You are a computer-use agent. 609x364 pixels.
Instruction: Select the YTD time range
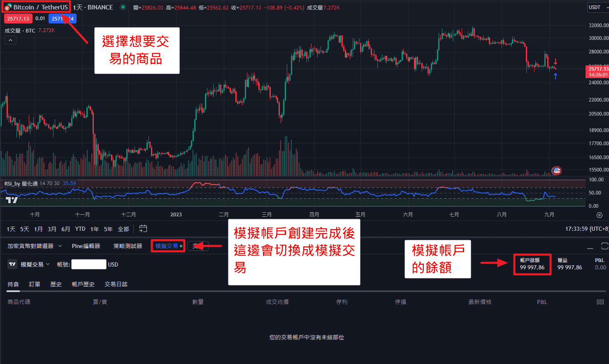coord(80,229)
